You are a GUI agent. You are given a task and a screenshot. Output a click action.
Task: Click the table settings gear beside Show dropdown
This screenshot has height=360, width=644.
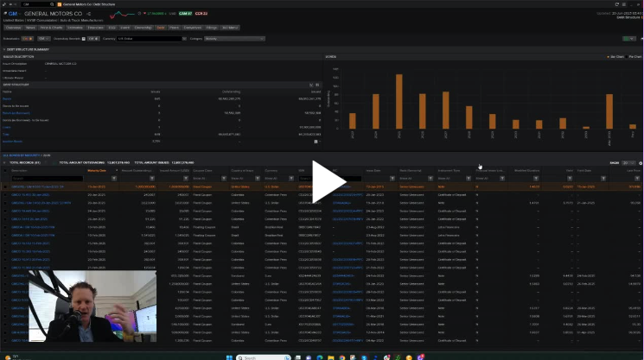pyautogui.click(x=641, y=163)
